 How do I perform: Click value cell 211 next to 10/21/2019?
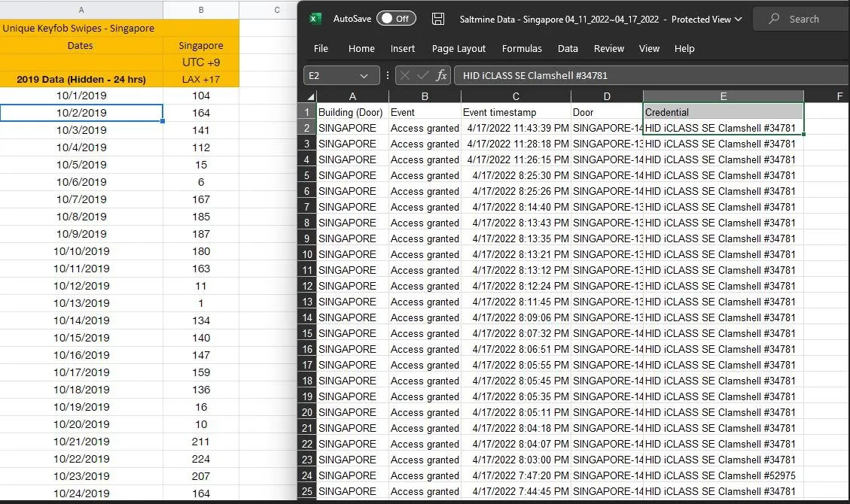(200, 442)
